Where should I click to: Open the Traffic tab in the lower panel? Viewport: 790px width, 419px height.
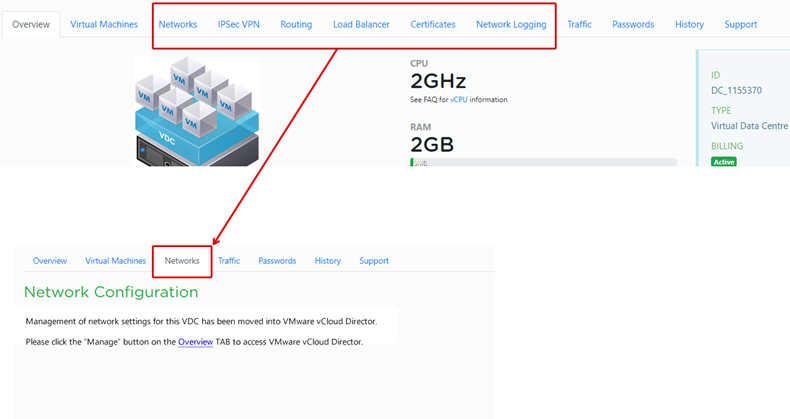point(229,261)
